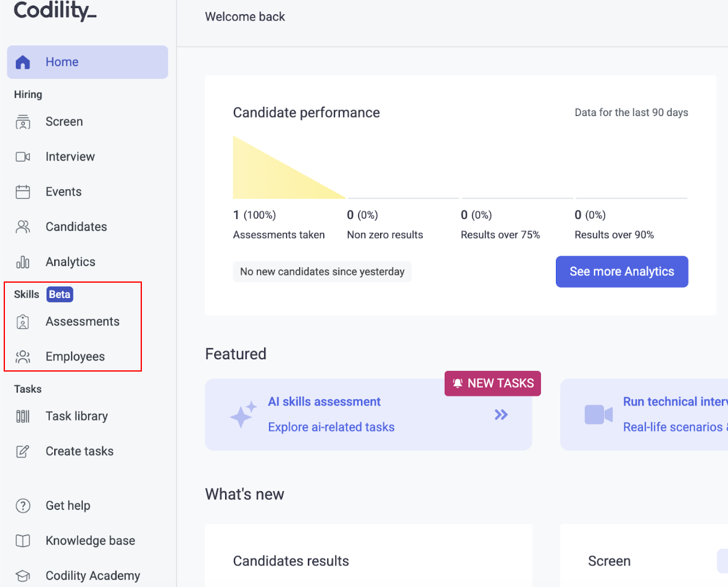The image size is (728, 587).
Task: Click the Interview video camera icon
Action: click(x=23, y=157)
